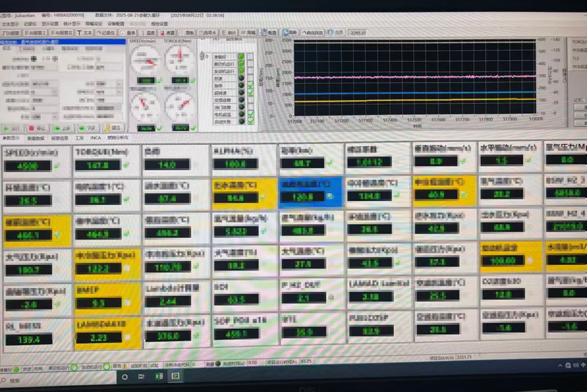Click the blue highlighted temperature parameter cell
Viewport: 587px width, 392px height.
coord(310,191)
